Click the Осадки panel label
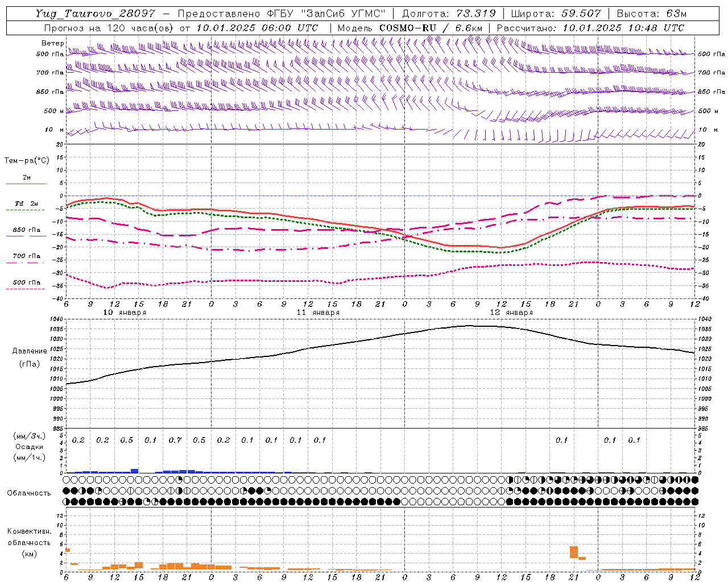This screenshot has width=728, height=582. coord(30,447)
